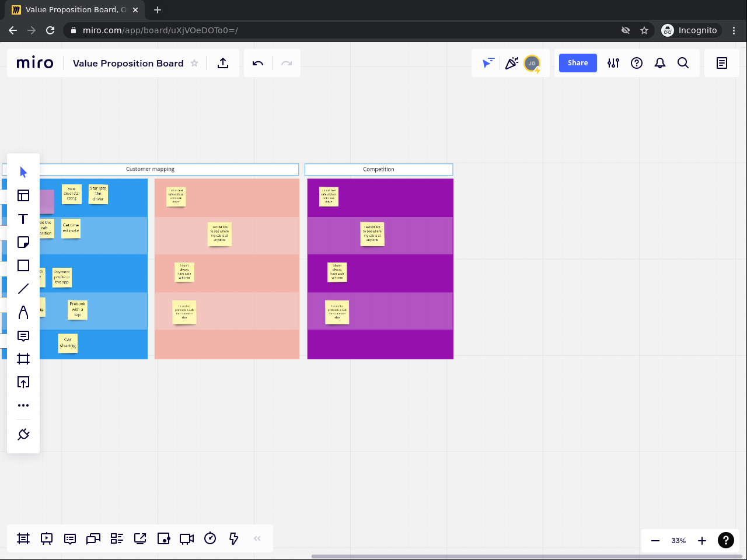
Task: Zoom in with the plus button
Action: [702, 541]
